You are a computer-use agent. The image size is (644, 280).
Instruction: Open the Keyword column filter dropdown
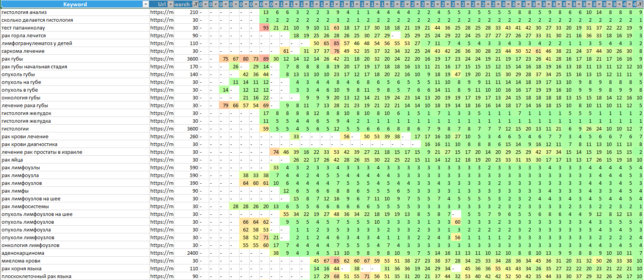coord(146,4)
